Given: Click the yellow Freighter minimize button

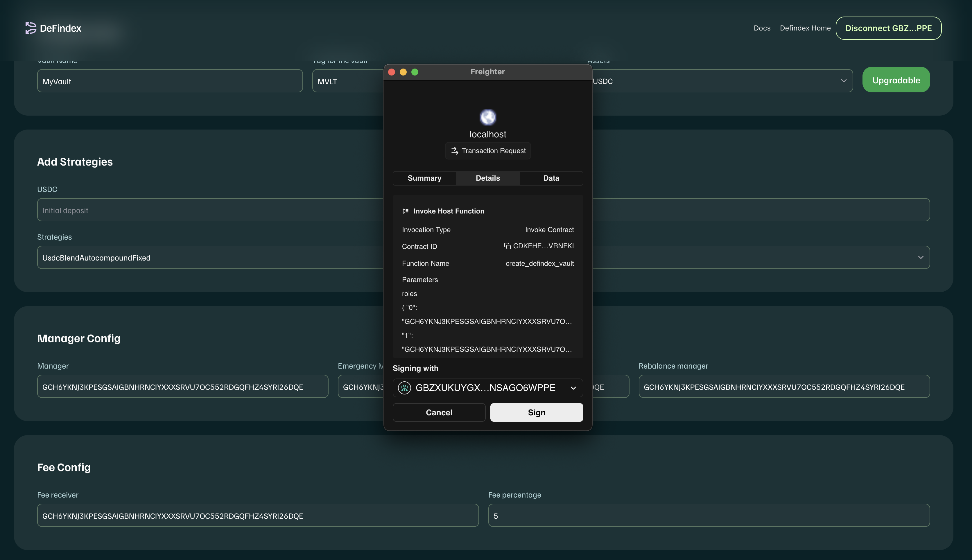Looking at the screenshot, I should click(403, 72).
